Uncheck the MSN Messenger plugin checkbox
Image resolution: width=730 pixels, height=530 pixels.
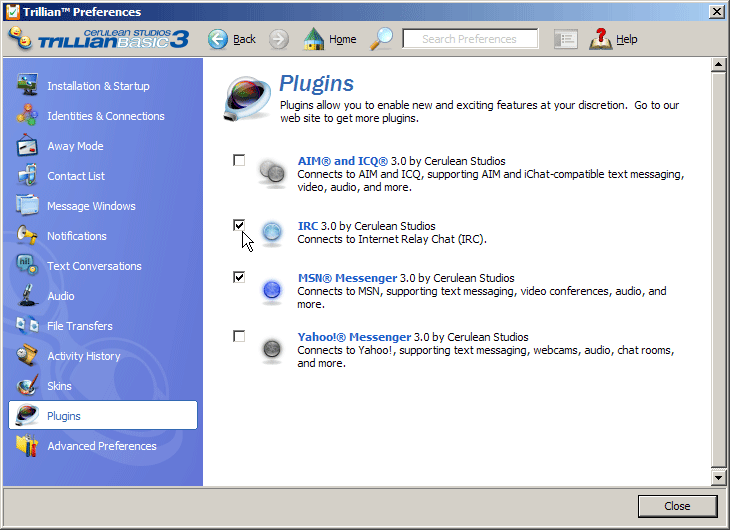[239, 277]
